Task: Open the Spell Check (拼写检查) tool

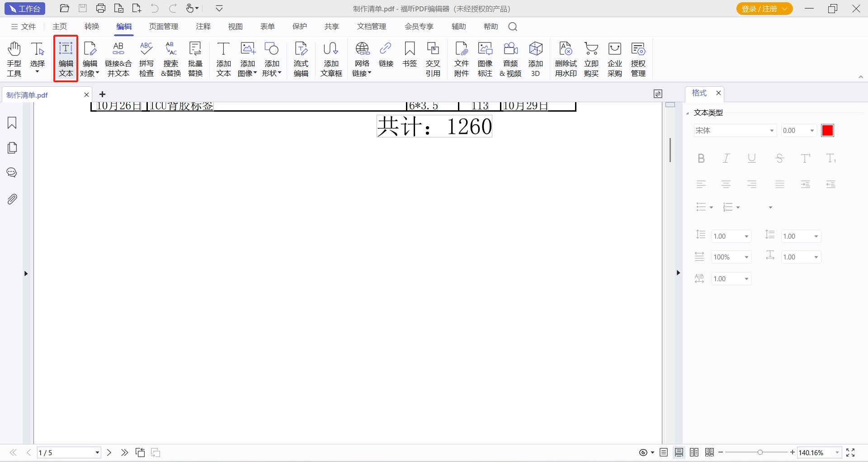Action: (x=146, y=59)
